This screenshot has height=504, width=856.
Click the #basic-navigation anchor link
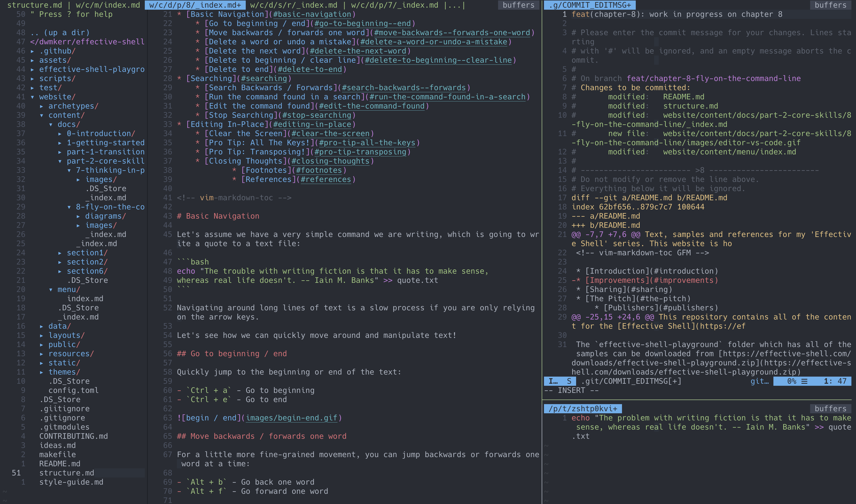pyautogui.click(x=312, y=14)
